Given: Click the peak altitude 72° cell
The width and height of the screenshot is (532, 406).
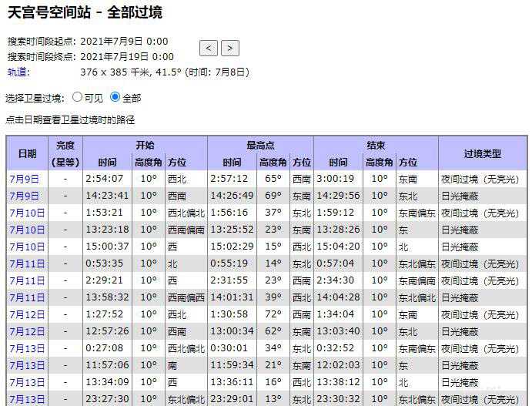Looking at the screenshot, I should [x=273, y=314].
